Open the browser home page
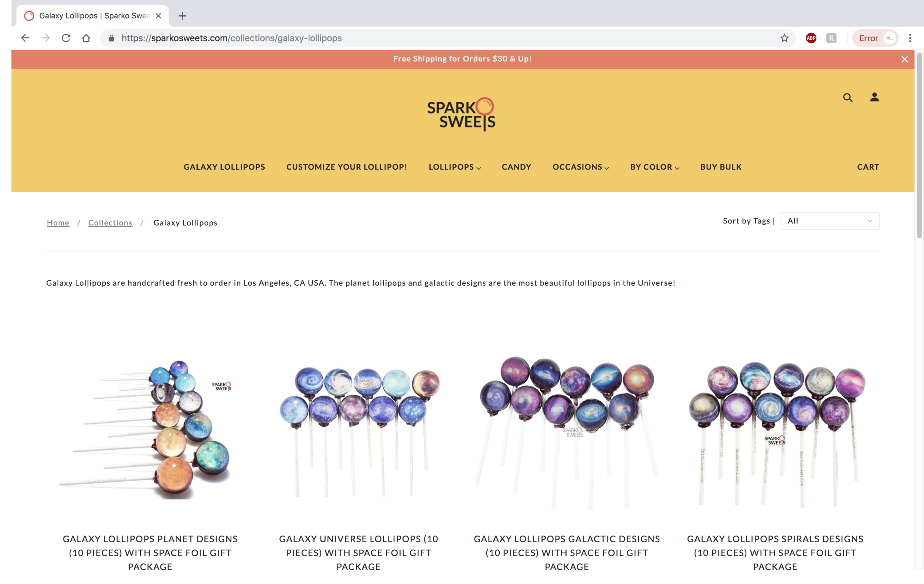 tap(86, 38)
